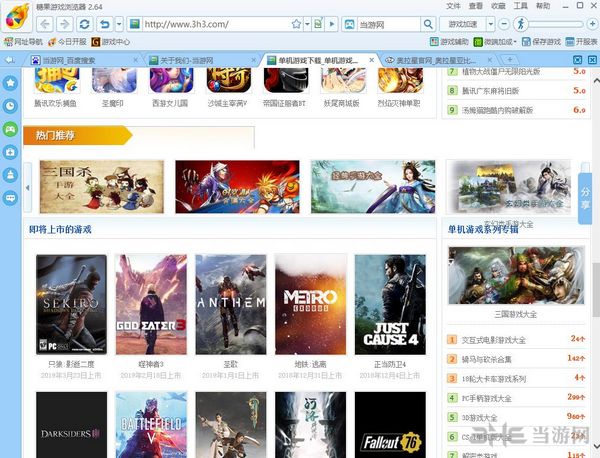The height and width of the screenshot is (458, 600).
Task: Switch to the 奥拉星官网 tab
Action: coord(436,60)
